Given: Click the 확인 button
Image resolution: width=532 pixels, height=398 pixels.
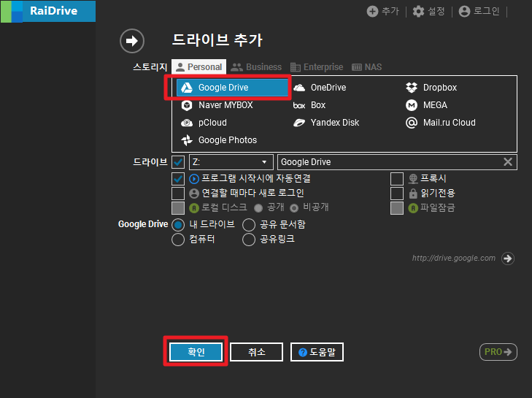Looking at the screenshot, I should click(196, 352).
